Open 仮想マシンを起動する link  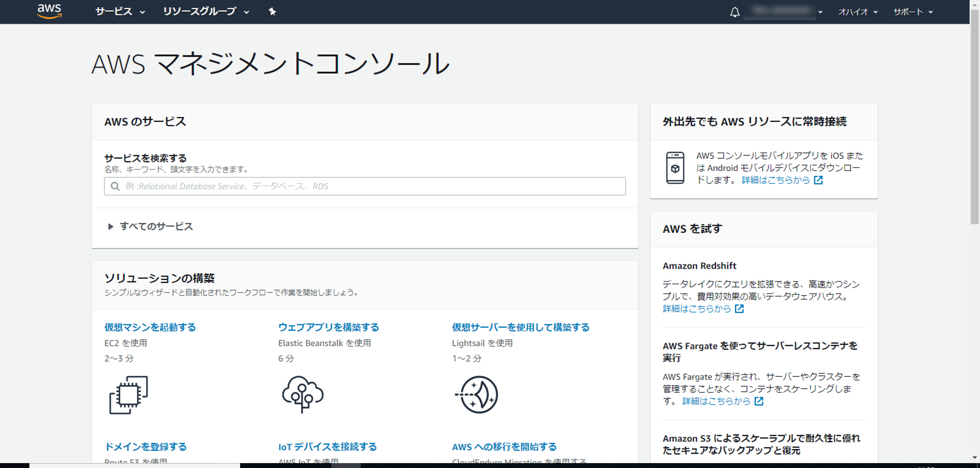pos(150,327)
